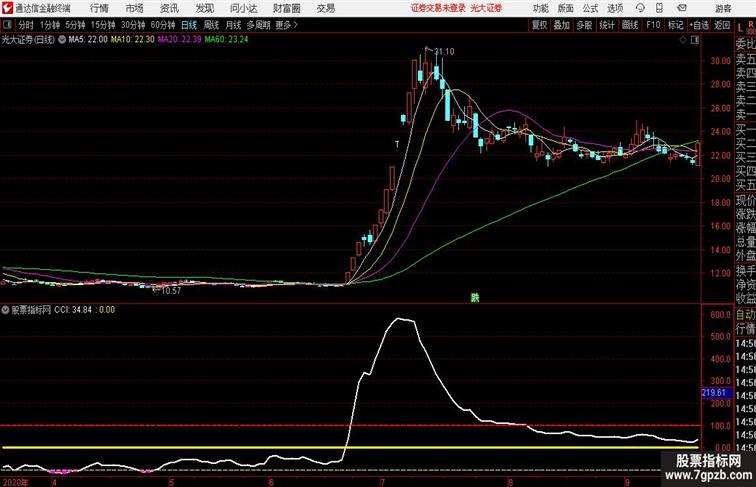The width and height of the screenshot is (756, 487).
Task: Click the round icon beside 股票指标网 indicator
Action: coord(5,310)
